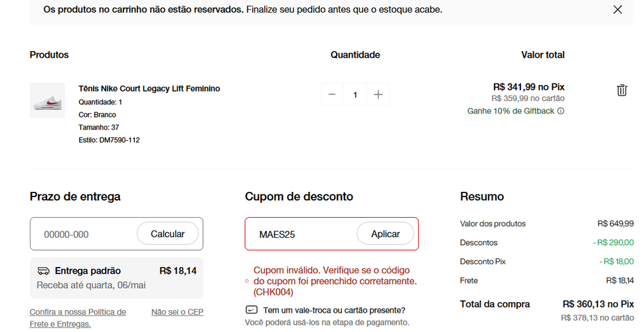644x332 pixels.
Task: Click Tem um vale-troca ou cartão presente text
Action: 335,310
